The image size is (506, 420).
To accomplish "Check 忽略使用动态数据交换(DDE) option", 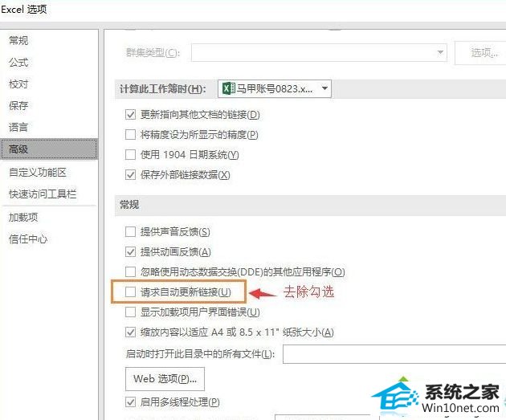I will pyautogui.click(x=130, y=272).
